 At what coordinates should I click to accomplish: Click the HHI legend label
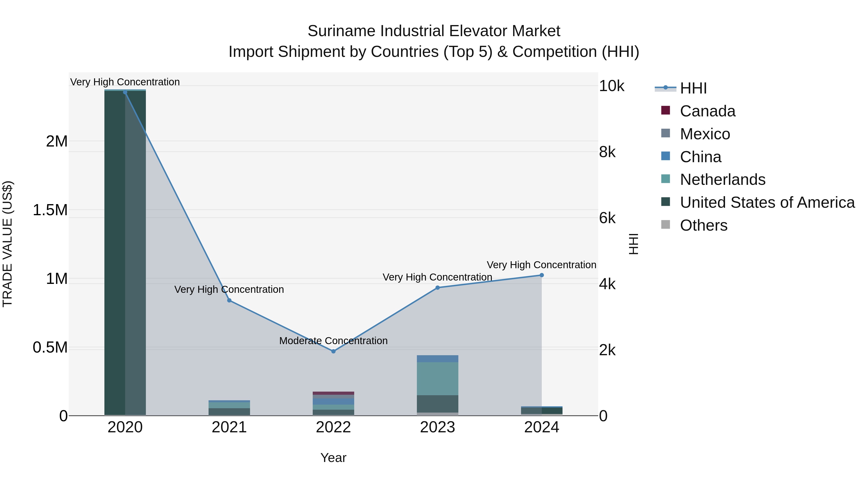pyautogui.click(x=693, y=88)
